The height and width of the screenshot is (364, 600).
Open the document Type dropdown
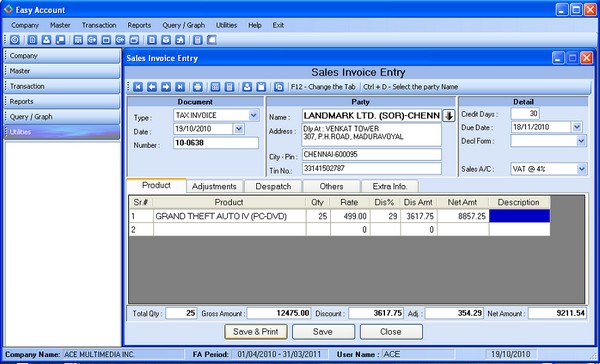tap(253, 115)
